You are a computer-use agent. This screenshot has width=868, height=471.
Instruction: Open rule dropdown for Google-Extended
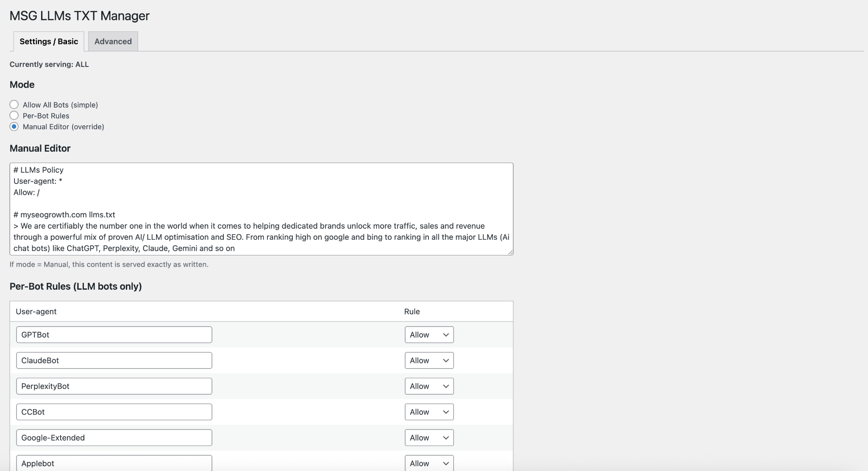(429, 438)
